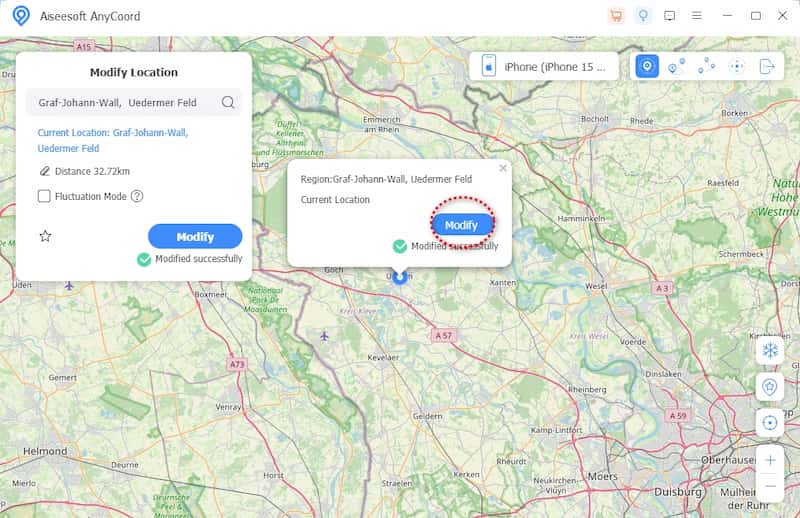800x518 pixels.
Task: Click the Distance 32.72km text
Action: click(92, 171)
